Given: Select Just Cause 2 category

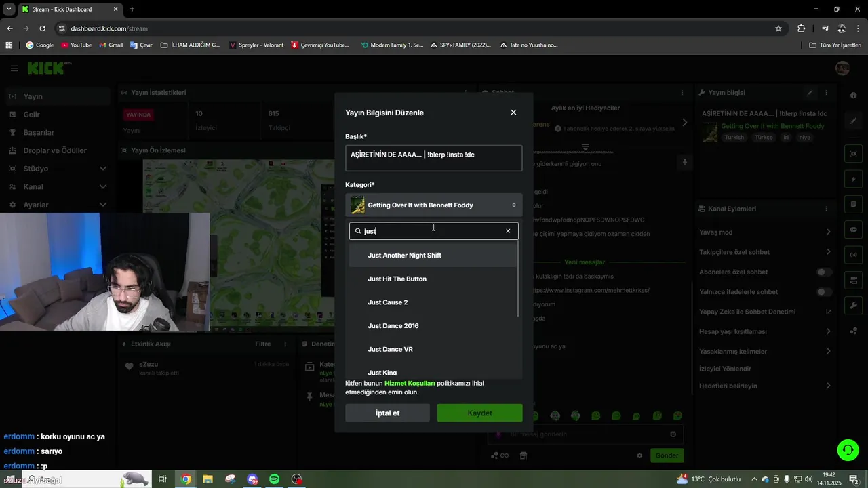Looking at the screenshot, I should click(x=433, y=302).
